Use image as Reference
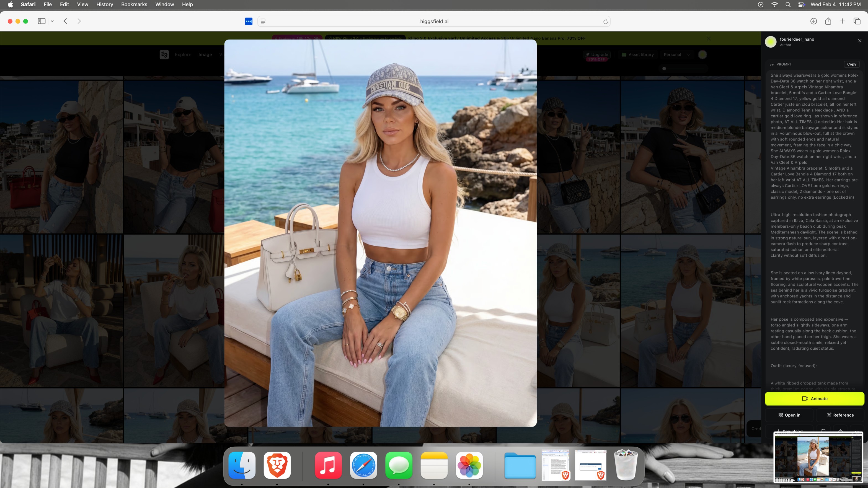Viewport: 868px width, 488px height. click(840, 415)
